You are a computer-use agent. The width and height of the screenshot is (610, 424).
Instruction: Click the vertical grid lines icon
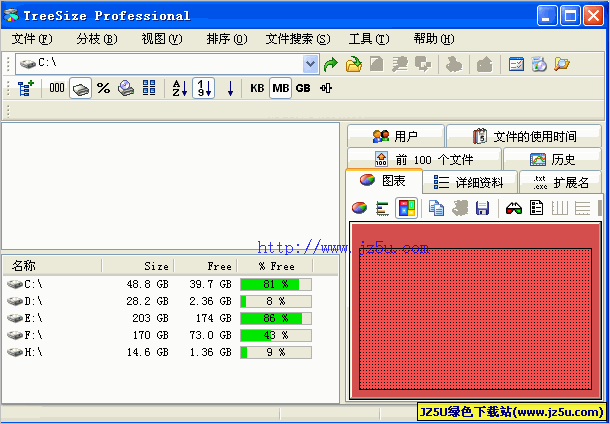click(x=560, y=208)
